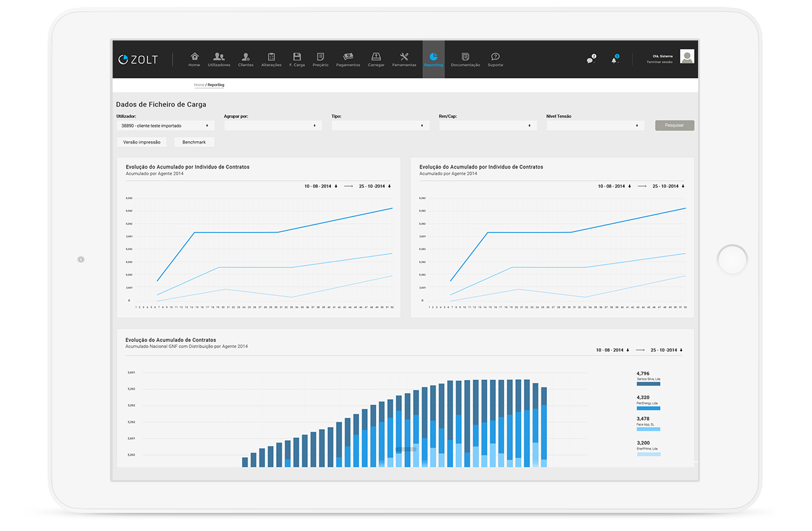Click the Versão impressão button
The height and width of the screenshot is (531, 812).
click(x=141, y=142)
